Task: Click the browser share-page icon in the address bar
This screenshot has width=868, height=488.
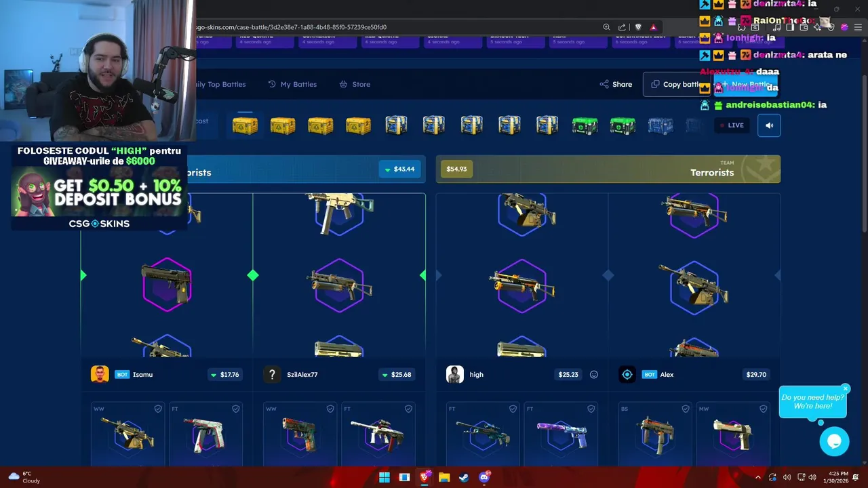Action: [622, 27]
